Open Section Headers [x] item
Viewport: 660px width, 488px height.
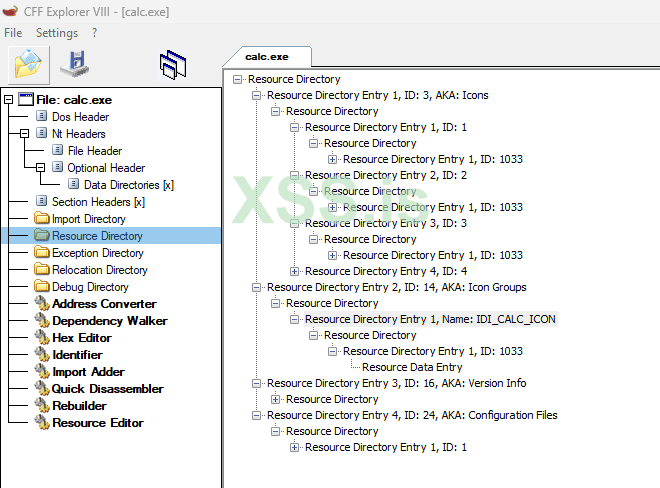point(98,202)
